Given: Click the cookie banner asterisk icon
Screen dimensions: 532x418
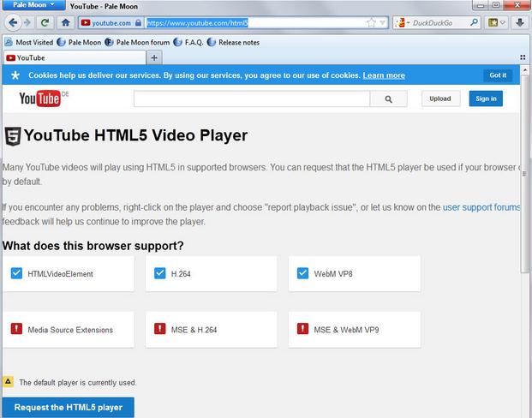Looking at the screenshot, I should pos(15,75).
